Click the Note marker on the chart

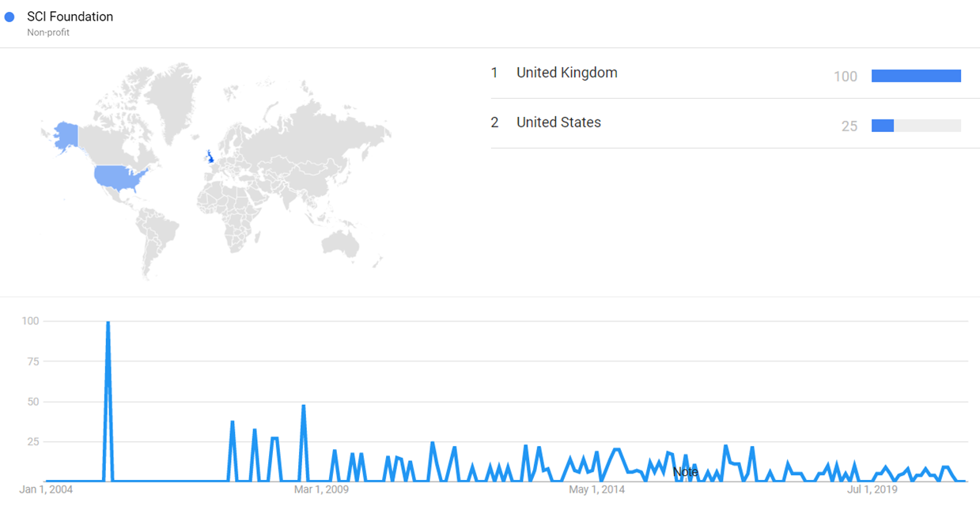[685, 472]
